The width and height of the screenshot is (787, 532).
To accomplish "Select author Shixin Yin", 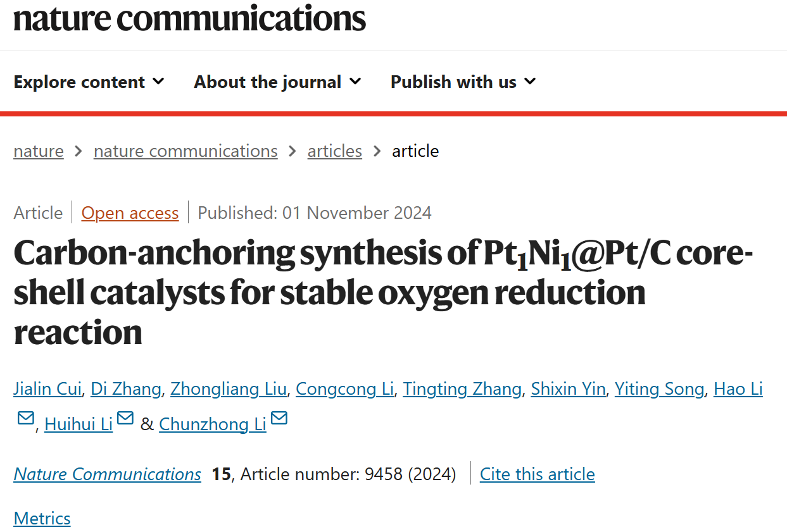I will click(x=568, y=388).
